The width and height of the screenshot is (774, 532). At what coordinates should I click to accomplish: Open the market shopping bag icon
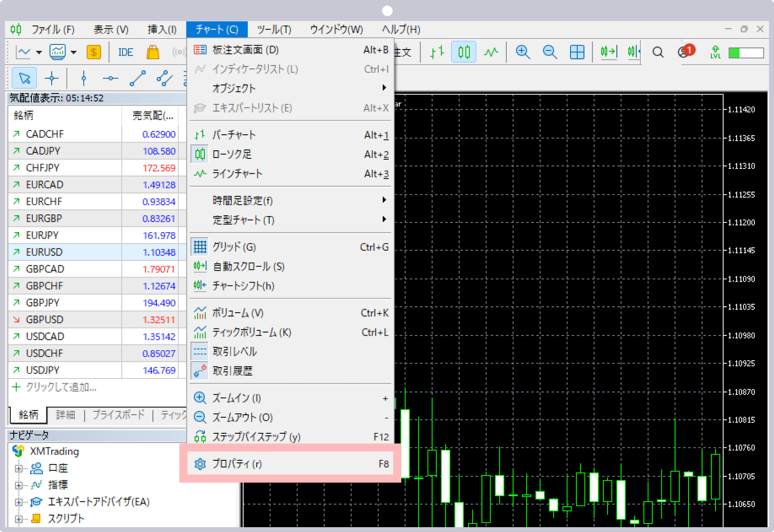click(153, 52)
